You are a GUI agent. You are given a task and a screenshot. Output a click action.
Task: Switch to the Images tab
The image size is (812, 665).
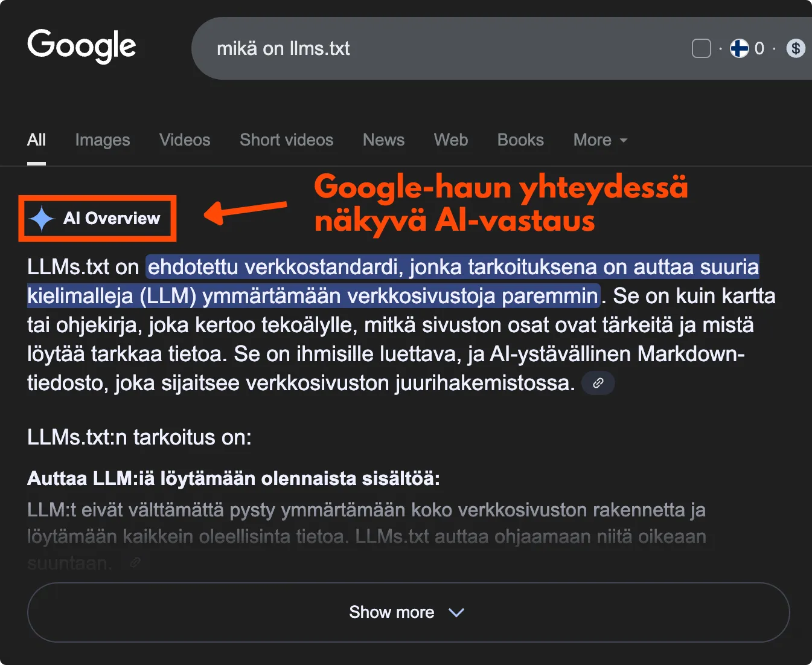coord(103,140)
